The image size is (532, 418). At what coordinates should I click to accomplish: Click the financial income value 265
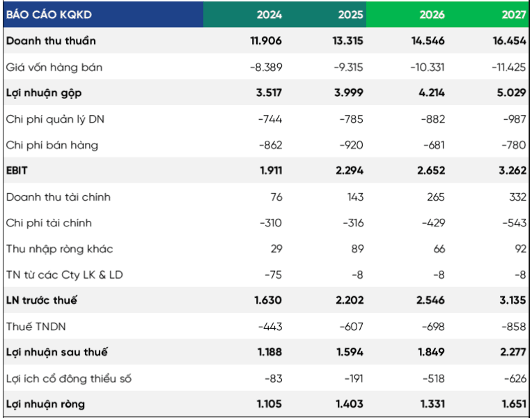(436, 197)
